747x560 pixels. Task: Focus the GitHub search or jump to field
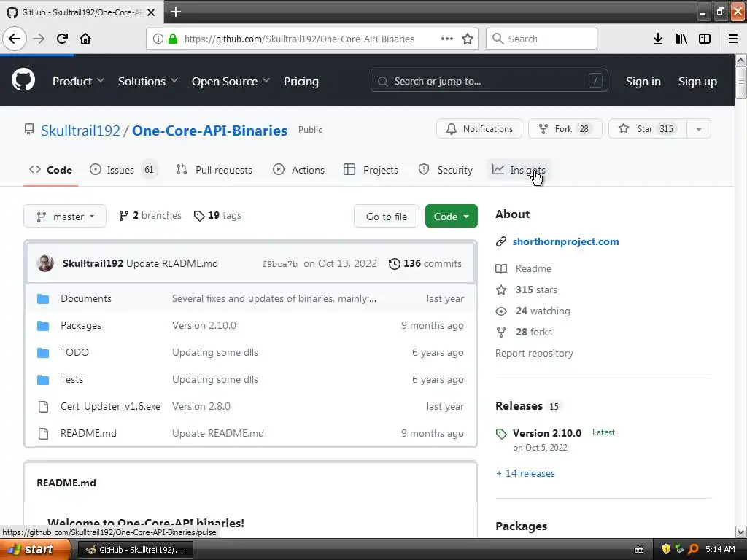coord(489,81)
